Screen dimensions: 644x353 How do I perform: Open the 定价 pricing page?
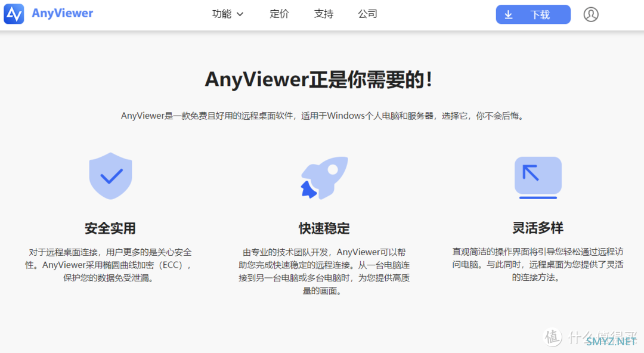279,14
